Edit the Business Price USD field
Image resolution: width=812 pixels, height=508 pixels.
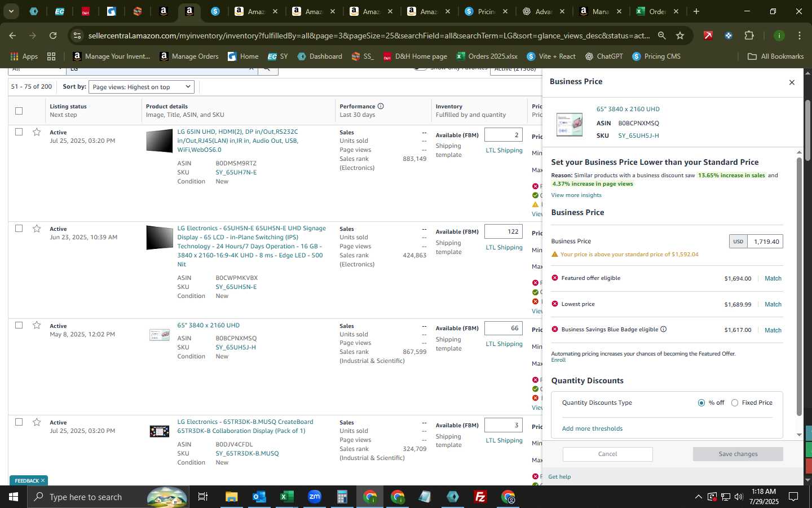(x=765, y=242)
